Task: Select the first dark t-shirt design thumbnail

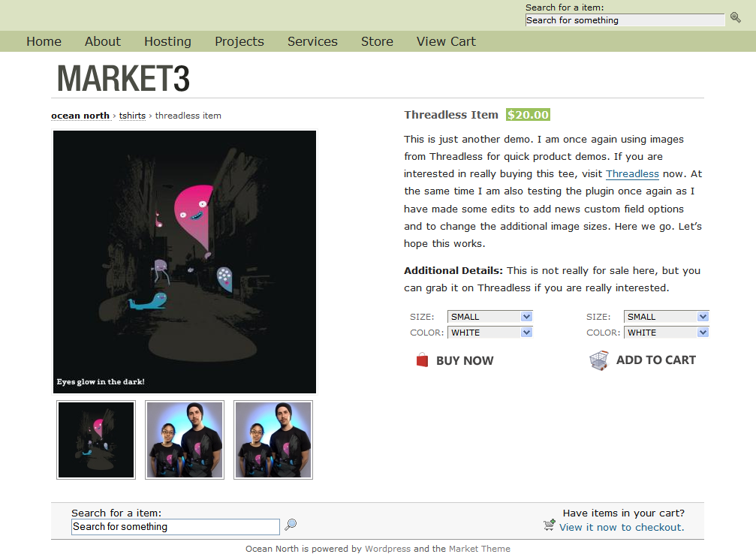Action: 96,440
